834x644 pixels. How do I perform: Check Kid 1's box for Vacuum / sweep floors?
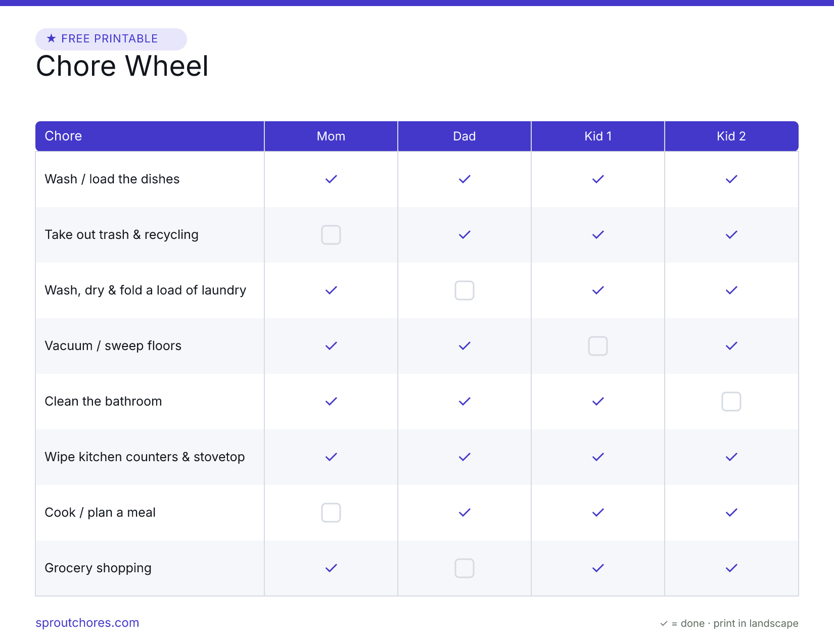tap(598, 346)
